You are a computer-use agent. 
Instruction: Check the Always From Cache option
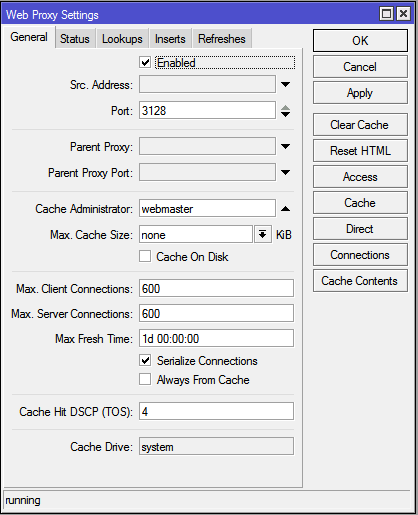pos(145,379)
